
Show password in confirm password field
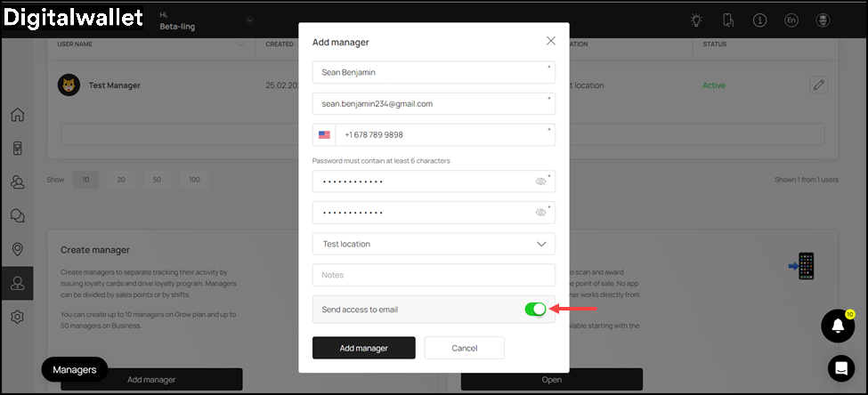point(540,213)
